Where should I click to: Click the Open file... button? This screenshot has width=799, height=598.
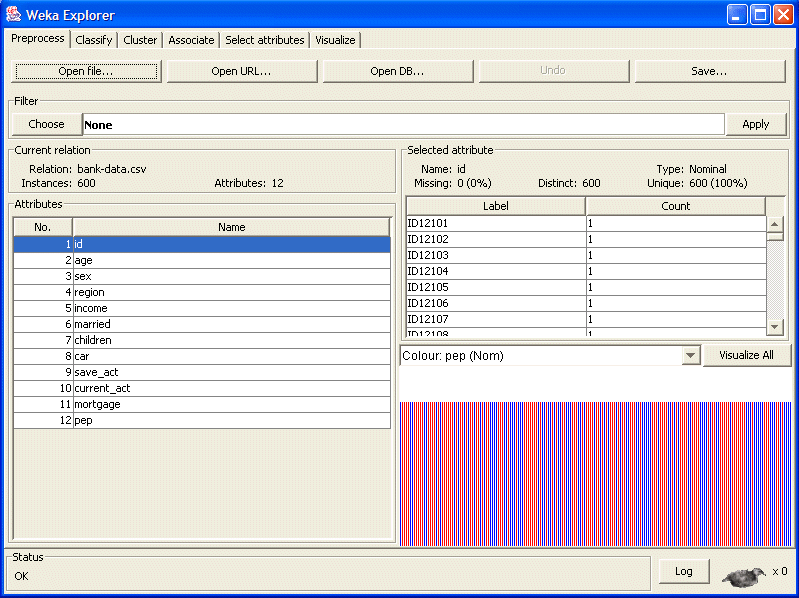pyautogui.click(x=85, y=71)
